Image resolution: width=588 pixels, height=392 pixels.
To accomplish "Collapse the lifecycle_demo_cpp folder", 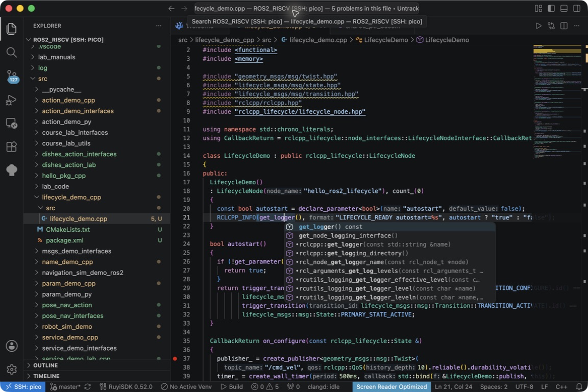I will (x=96, y=198).
